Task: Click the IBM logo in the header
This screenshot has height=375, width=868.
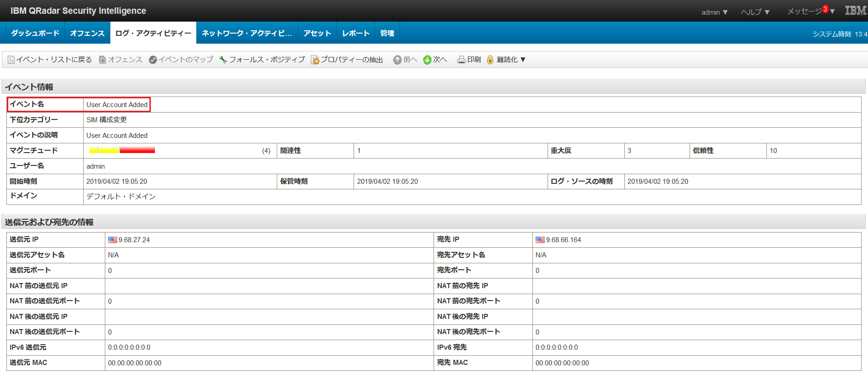Action: 856,11
